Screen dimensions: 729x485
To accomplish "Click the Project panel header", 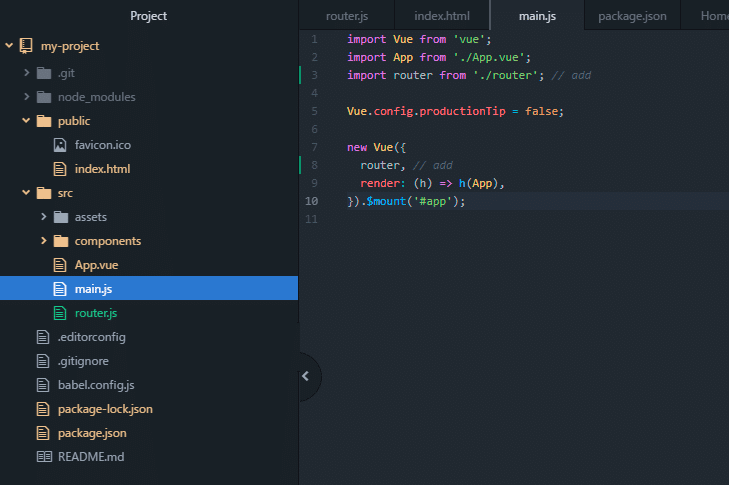I will click(x=148, y=16).
